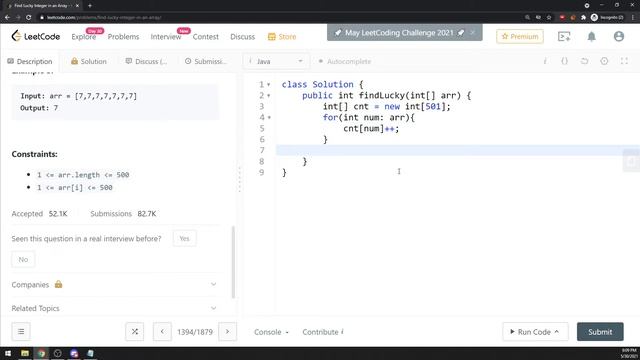
Task: Open the playground terminal icon
Action: (x=564, y=36)
